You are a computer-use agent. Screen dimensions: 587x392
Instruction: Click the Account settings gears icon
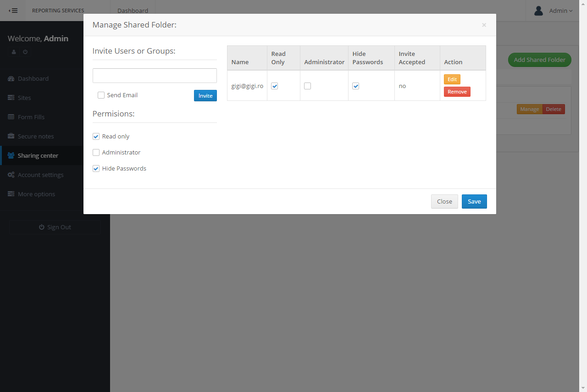11,175
